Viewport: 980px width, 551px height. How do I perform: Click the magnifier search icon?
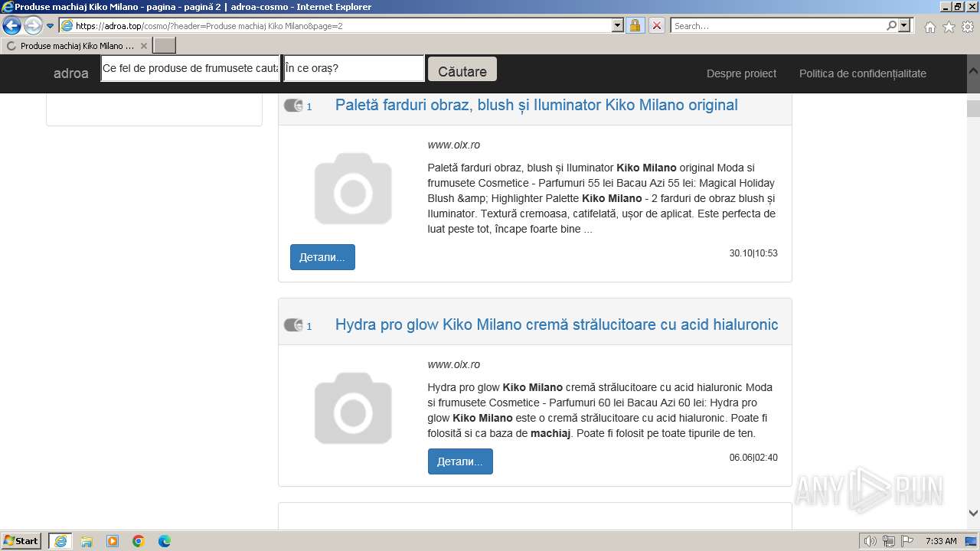(x=891, y=25)
